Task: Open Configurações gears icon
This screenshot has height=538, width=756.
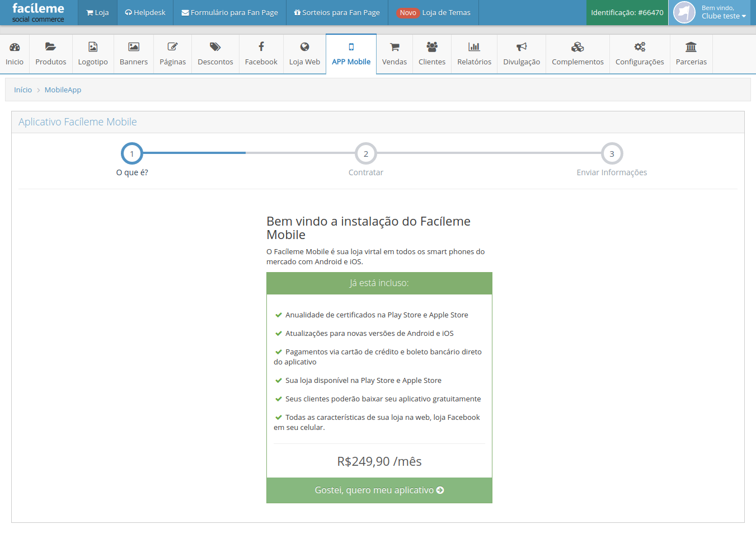Action: point(640,47)
